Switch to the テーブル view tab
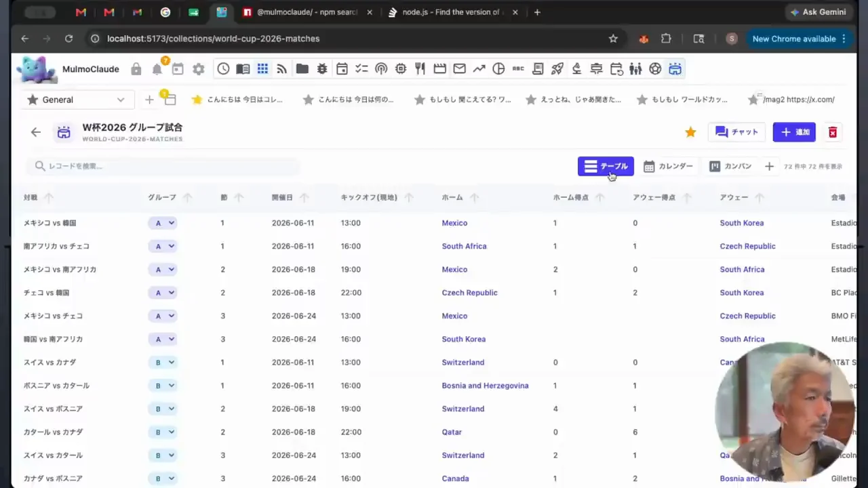The width and height of the screenshot is (868, 488). click(606, 166)
